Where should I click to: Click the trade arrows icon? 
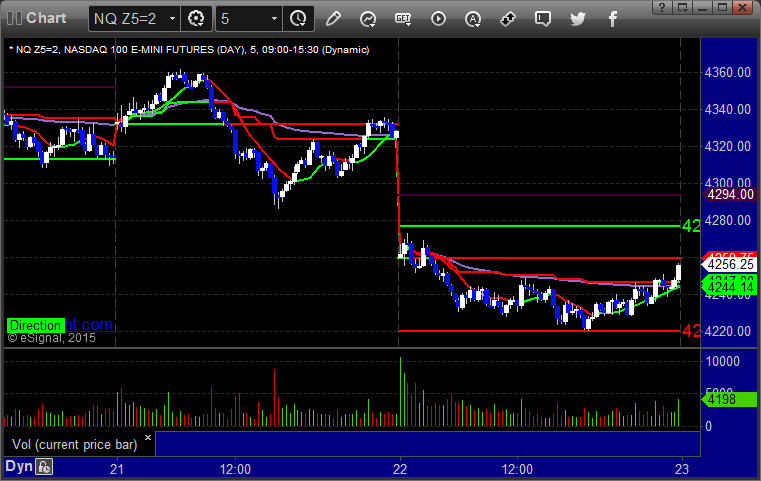(x=508, y=19)
